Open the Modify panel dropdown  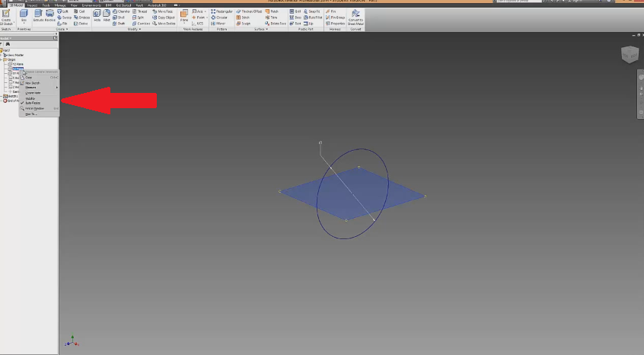(x=134, y=29)
